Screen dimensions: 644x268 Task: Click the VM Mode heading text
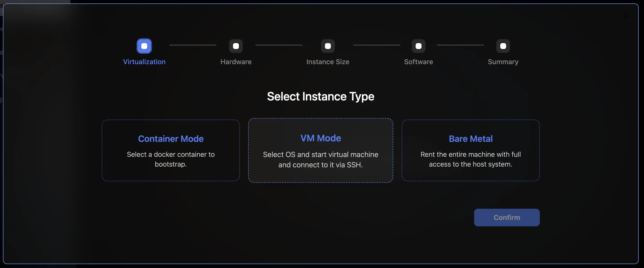tap(321, 138)
